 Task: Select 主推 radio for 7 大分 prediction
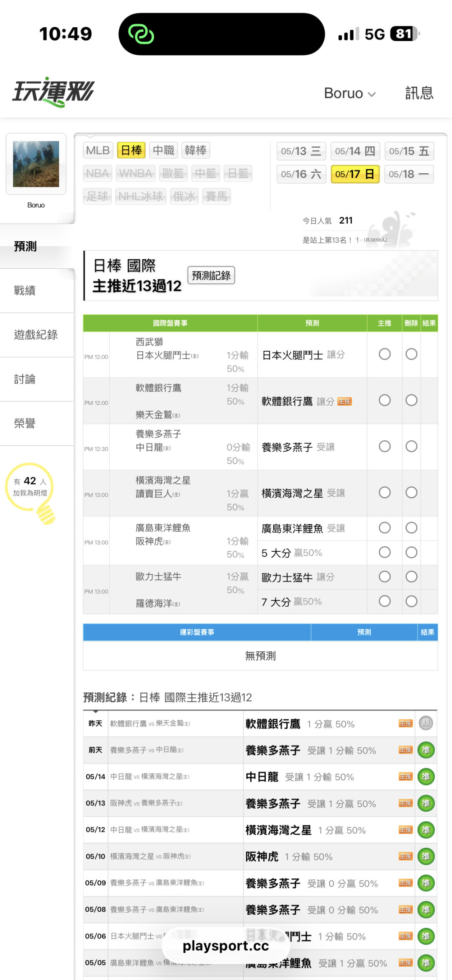385,601
